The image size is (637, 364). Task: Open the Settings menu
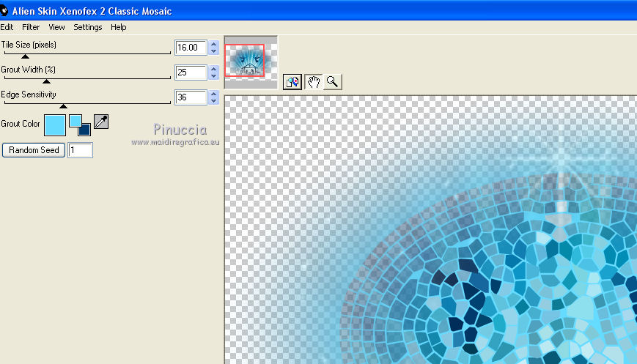point(88,27)
